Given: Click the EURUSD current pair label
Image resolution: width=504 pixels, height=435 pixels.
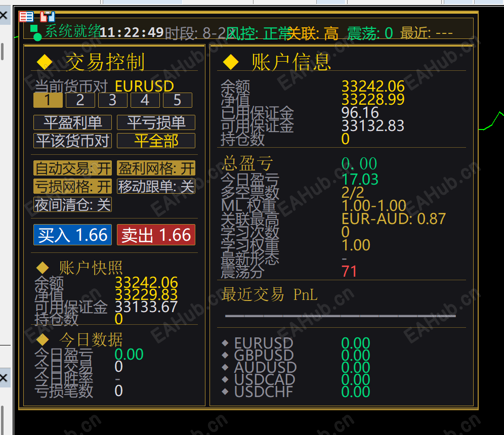Looking at the screenshot, I should coord(144,86).
